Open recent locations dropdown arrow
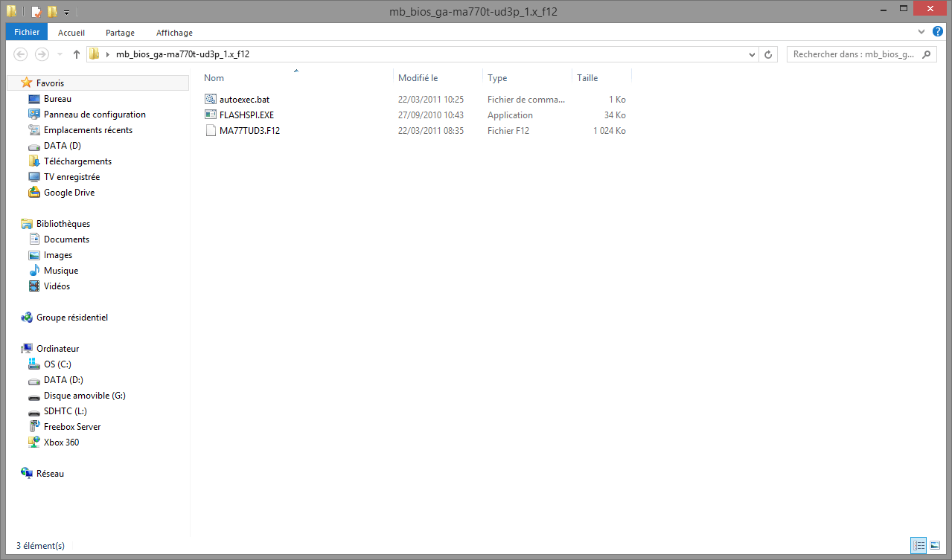Screen dimensions: 952x560 tap(60, 54)
